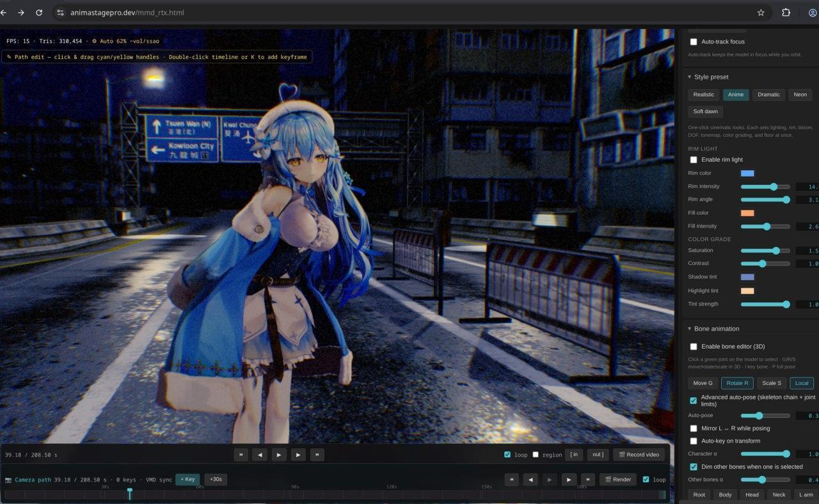Toggle Local transform space
The image size is (819, 504).
802,383
